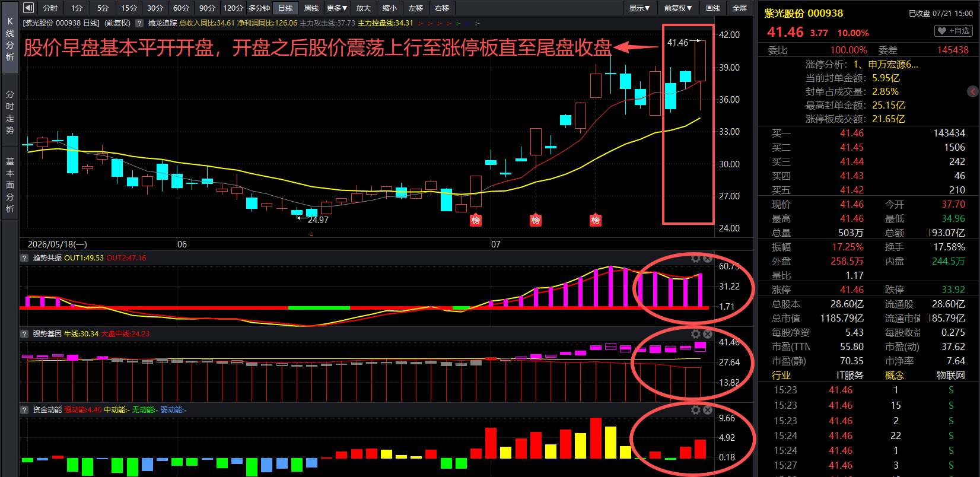Click the middle 榜 marker on chart
Image resolution: width=980 pixels, height=477 pixels.
(x=536, y=220)
